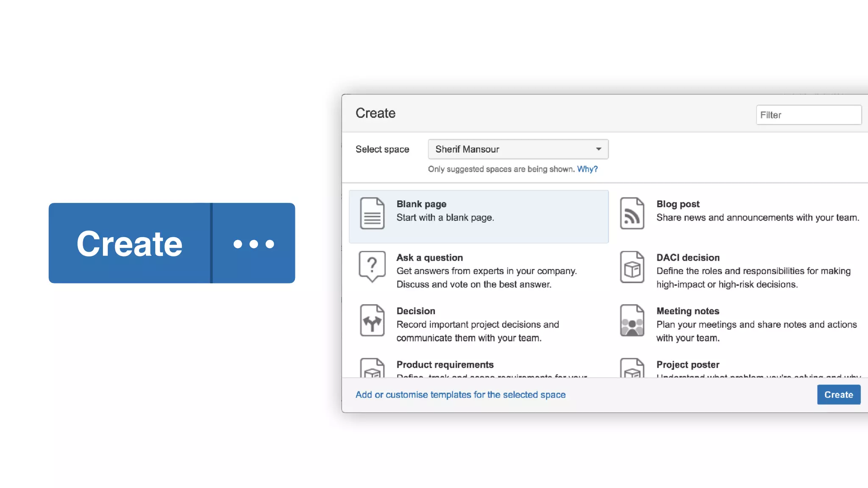
Task: Click the Project poster template icon
Action: pos(632,368)
